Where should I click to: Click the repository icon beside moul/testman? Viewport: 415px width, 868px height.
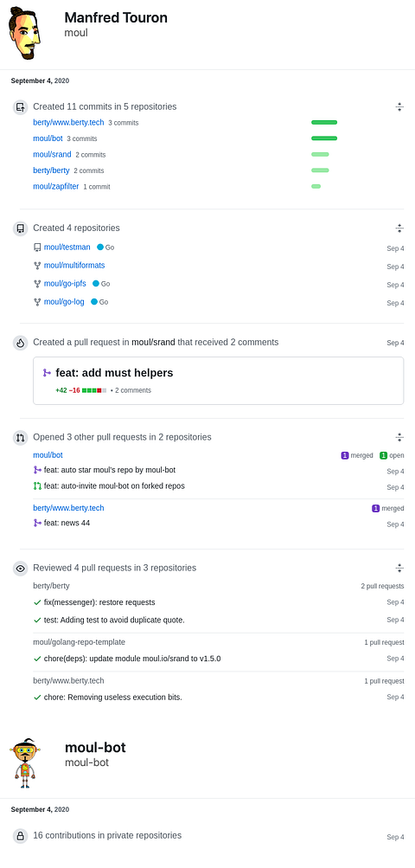tap(37, 248)
